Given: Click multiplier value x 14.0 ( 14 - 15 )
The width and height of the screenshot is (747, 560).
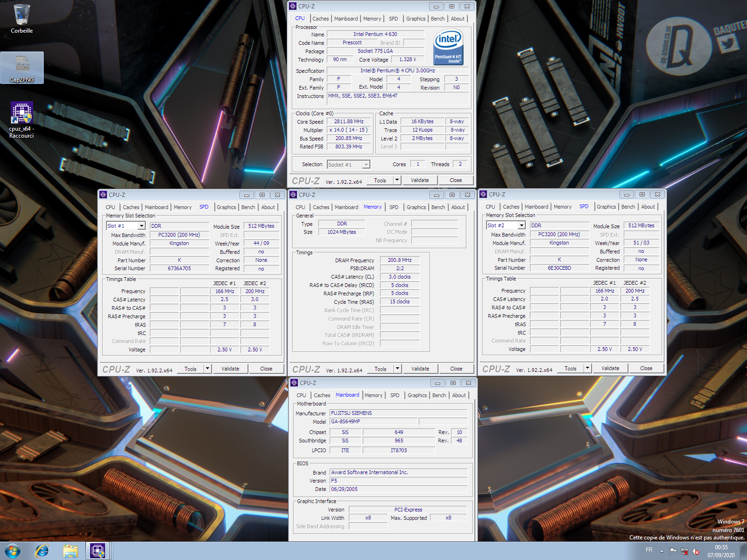Looking at the screenshot, I should coord(349,130).
